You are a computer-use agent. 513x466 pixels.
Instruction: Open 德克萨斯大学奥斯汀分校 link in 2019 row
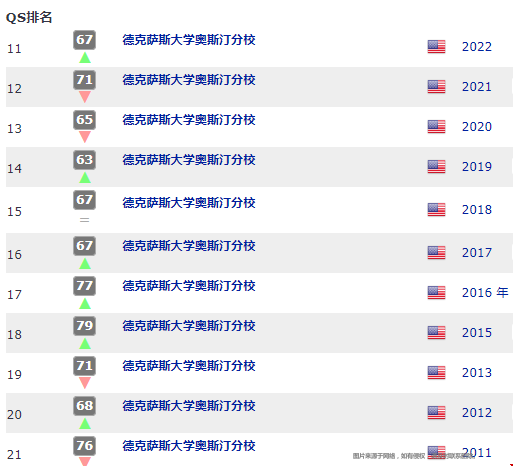point(189,160)
